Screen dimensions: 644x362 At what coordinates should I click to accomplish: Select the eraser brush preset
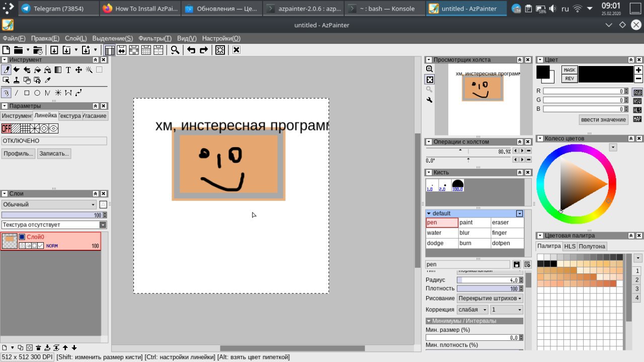pyautogui.click(x=507, y=223)
